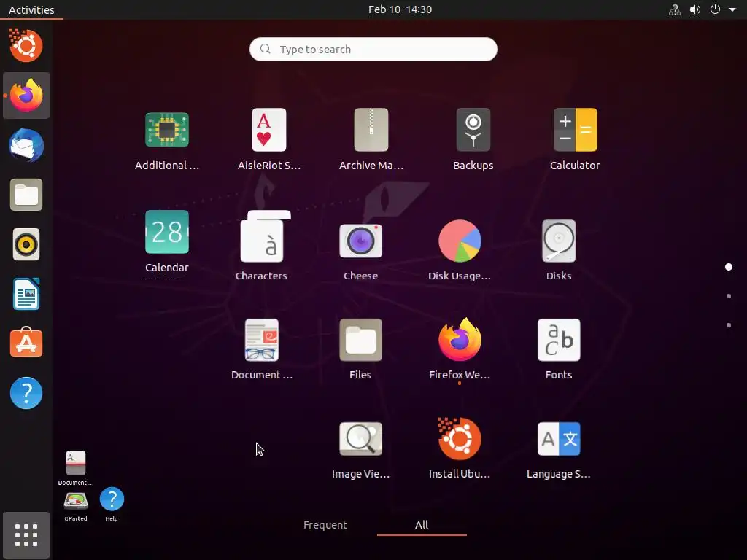The image size is (747, 560).
Task: Click the power icon in top bar
Action: coord(715,9)
